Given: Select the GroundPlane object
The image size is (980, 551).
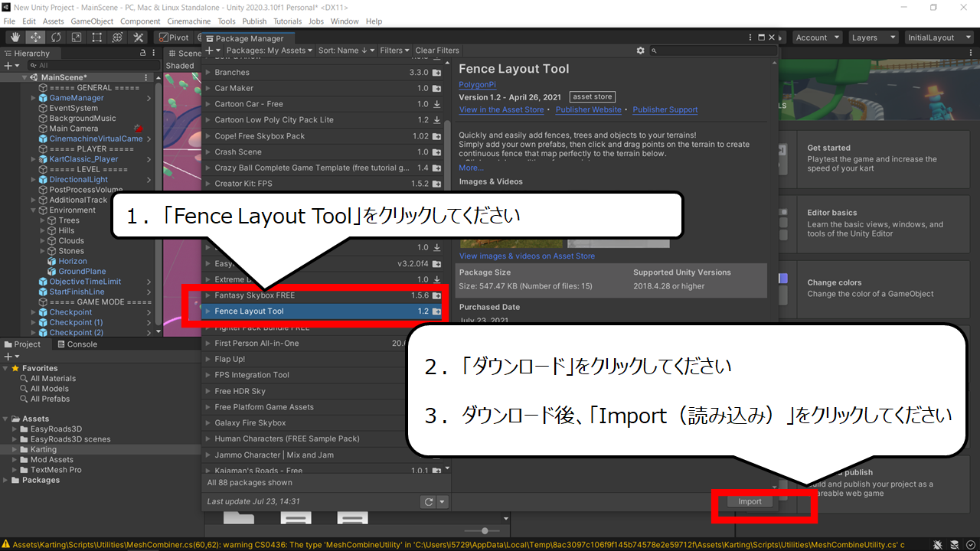Looking at the screenshot, I should tap(82, 272).
